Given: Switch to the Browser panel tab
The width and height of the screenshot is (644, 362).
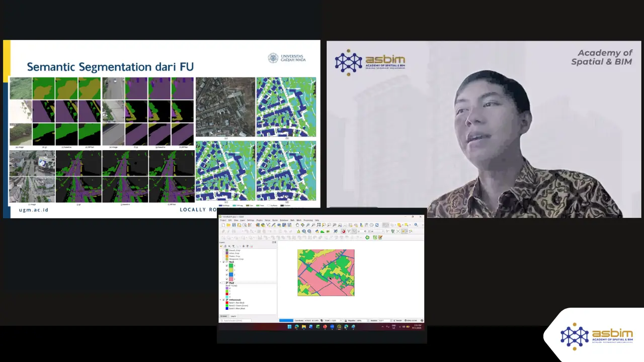Looking at the screenshot, I should (x=224, y=316).
